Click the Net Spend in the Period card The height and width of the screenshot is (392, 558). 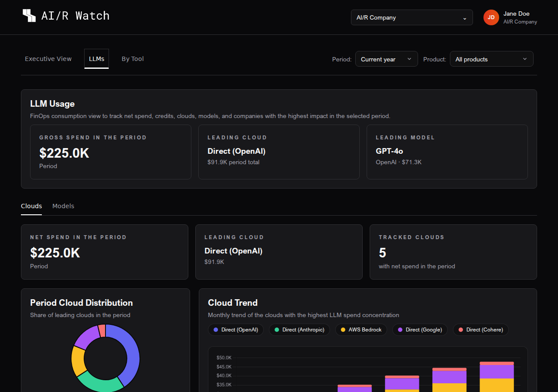pyautogui.click(x=105, y=252)
